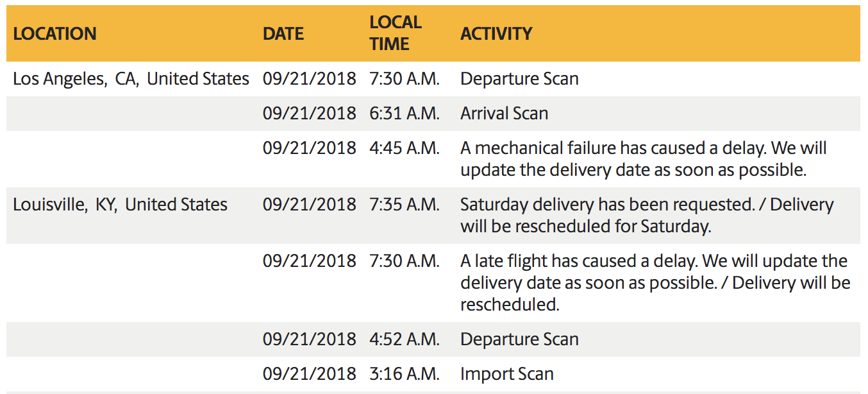868x394 pixels.
Task: Click the date beside Arrival Scan
Action: coord(309,114)
